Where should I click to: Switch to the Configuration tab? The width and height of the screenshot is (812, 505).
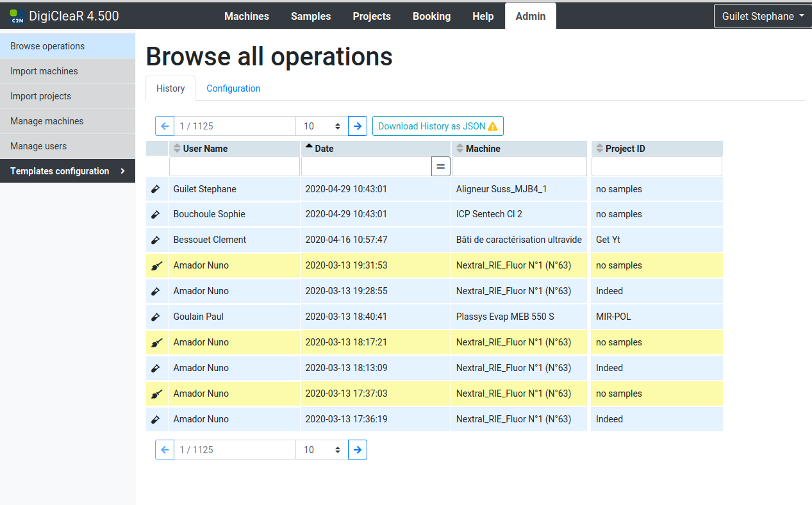[x=233, y=88]
